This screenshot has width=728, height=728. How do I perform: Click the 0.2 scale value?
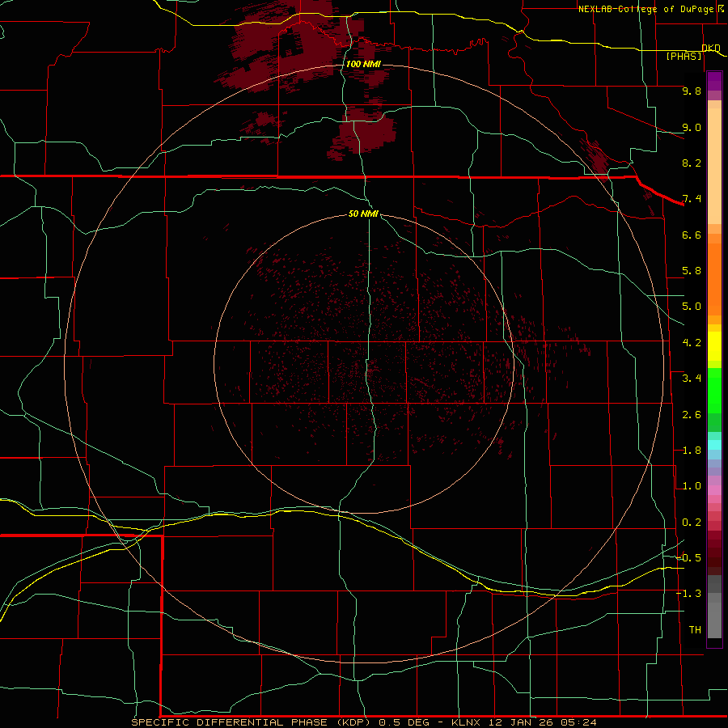[692, 523]
